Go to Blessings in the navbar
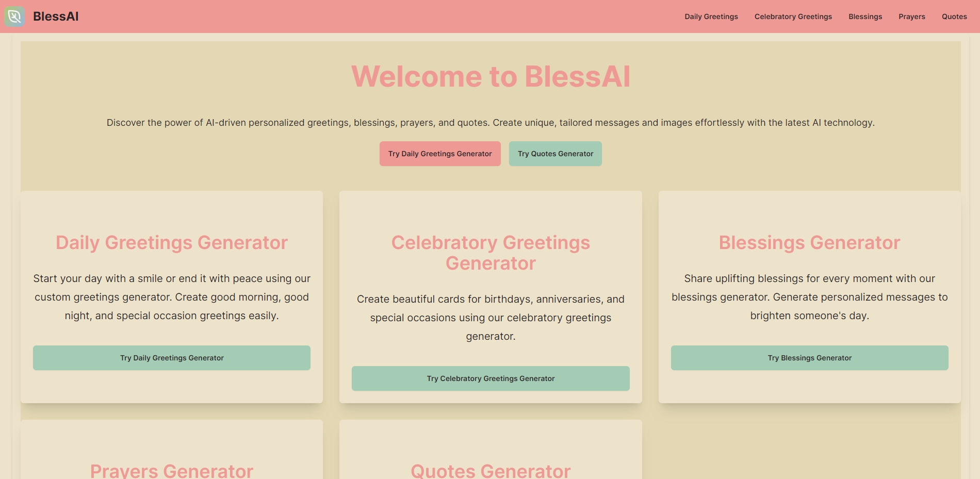 click(865, 16)
